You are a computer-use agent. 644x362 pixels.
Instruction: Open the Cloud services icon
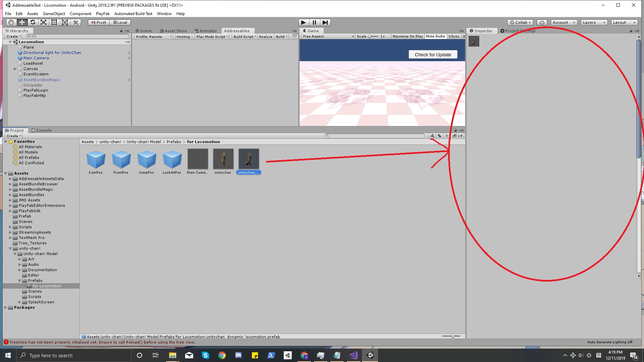(542, 22)
